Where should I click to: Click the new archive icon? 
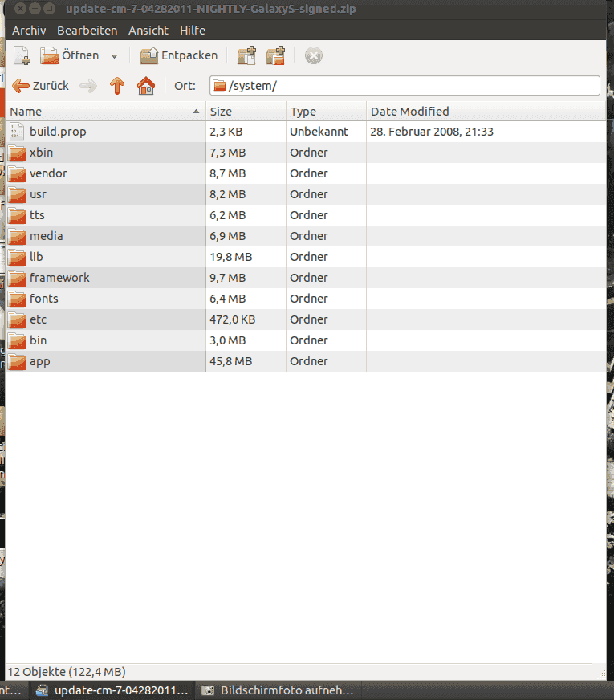22,55
